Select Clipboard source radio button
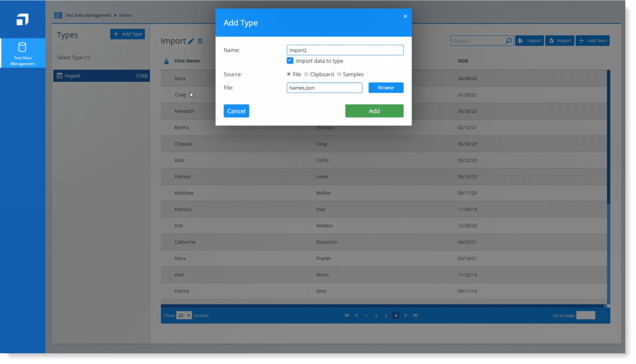 click(306, 74)
